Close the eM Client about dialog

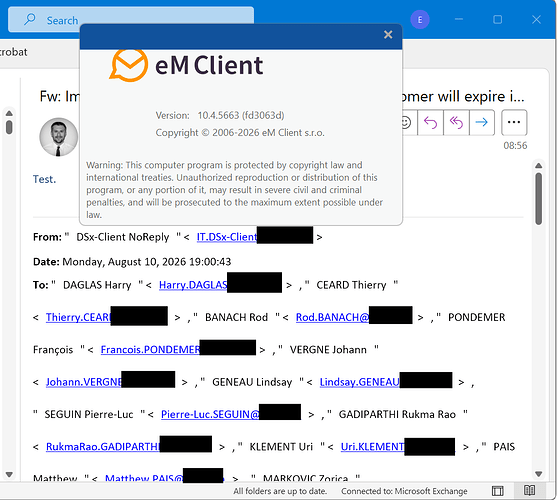[388, 34]
